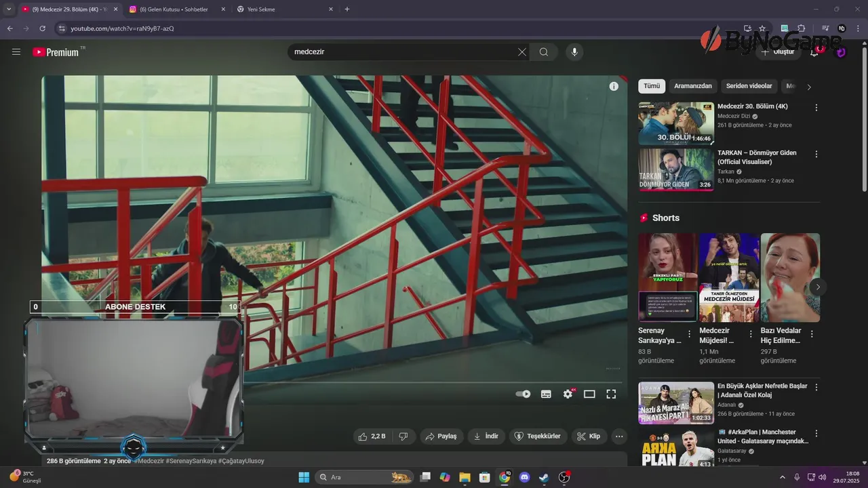
Task: Go to YouTube Premium home logo
Action: pos(55,52)
